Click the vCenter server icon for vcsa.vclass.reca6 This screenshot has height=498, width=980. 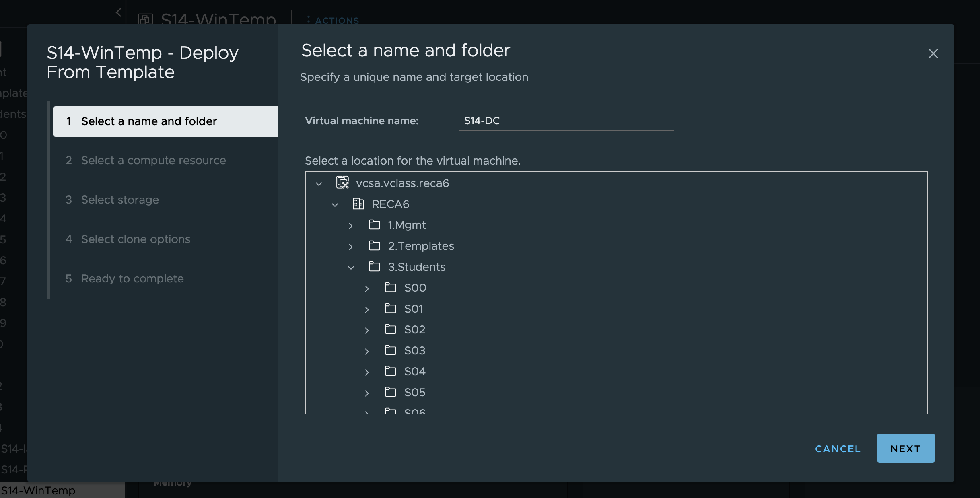pos(342,183)
